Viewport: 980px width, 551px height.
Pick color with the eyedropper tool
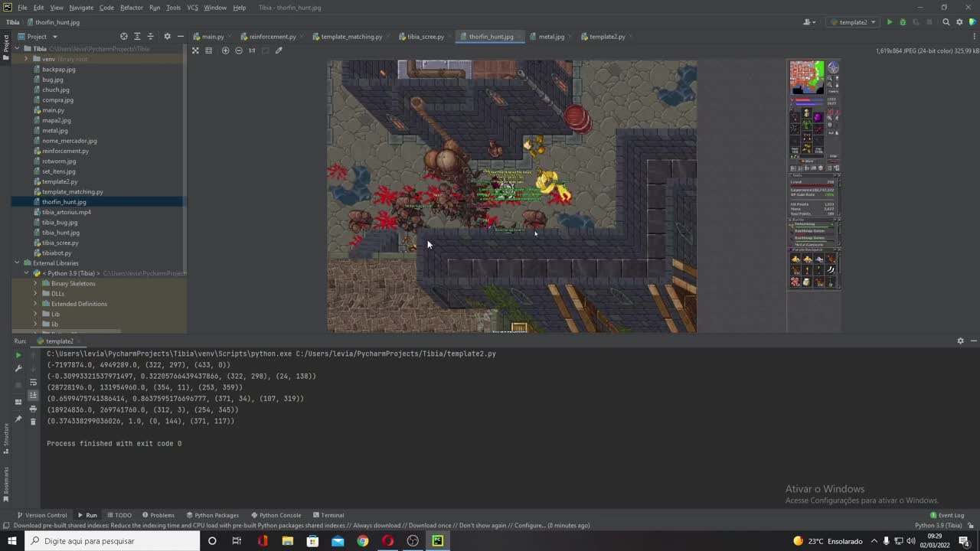[279, 51]
